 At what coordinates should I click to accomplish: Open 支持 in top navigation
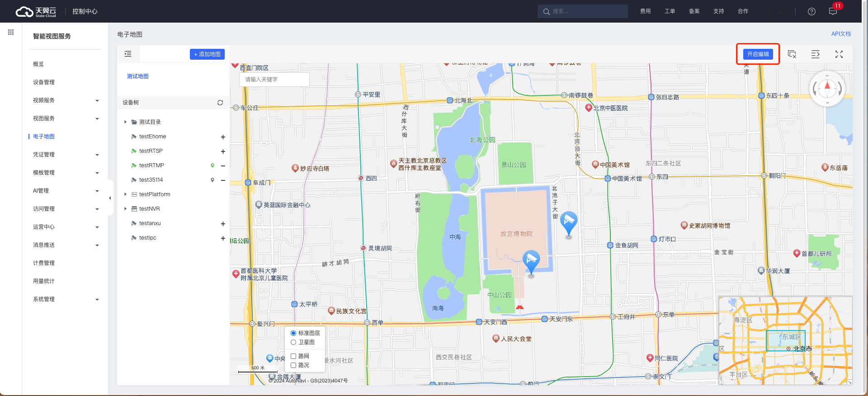pos(718,11)
